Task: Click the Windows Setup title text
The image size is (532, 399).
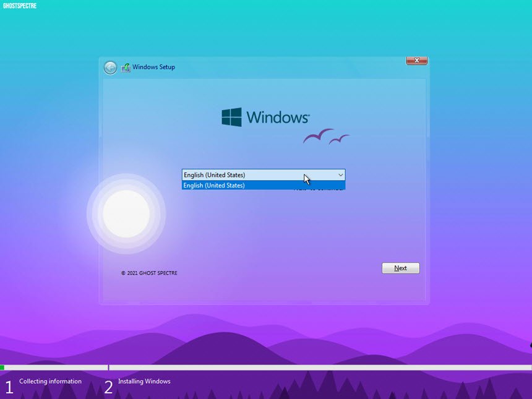Action: pyautogui.click(x=153, y=67)
